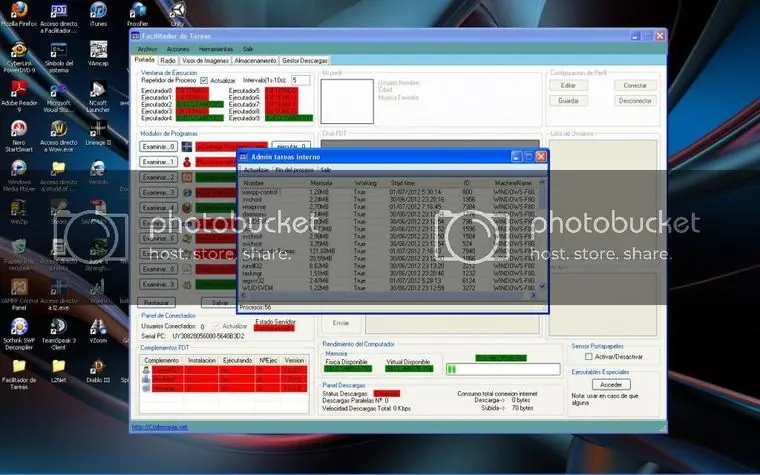Viewport: 760px width, 475px height.
Task: Click the Acceder button
Action: pyautogui.click(x=611, y=384)
